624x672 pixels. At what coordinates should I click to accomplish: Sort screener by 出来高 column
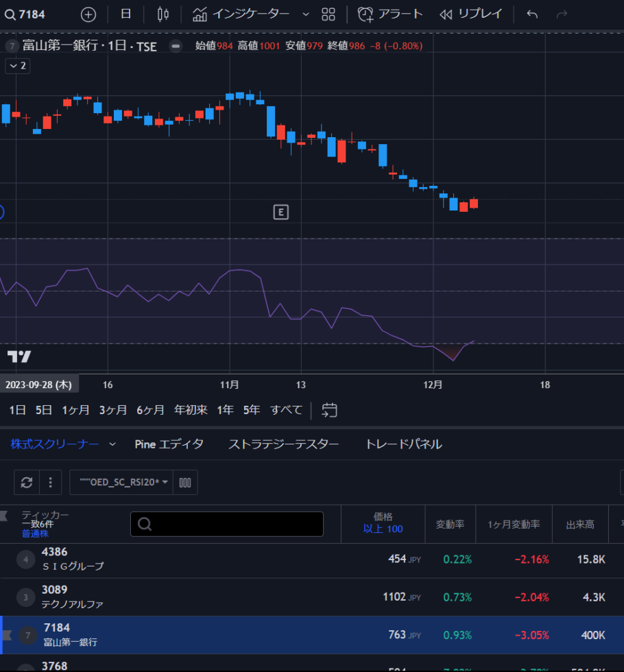[580, 524]
